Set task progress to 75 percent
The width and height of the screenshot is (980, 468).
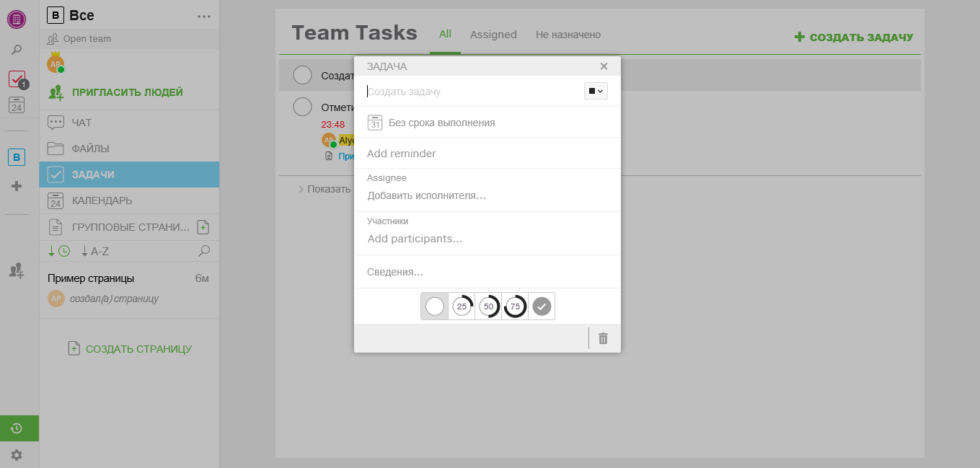(x=515, y=306)
